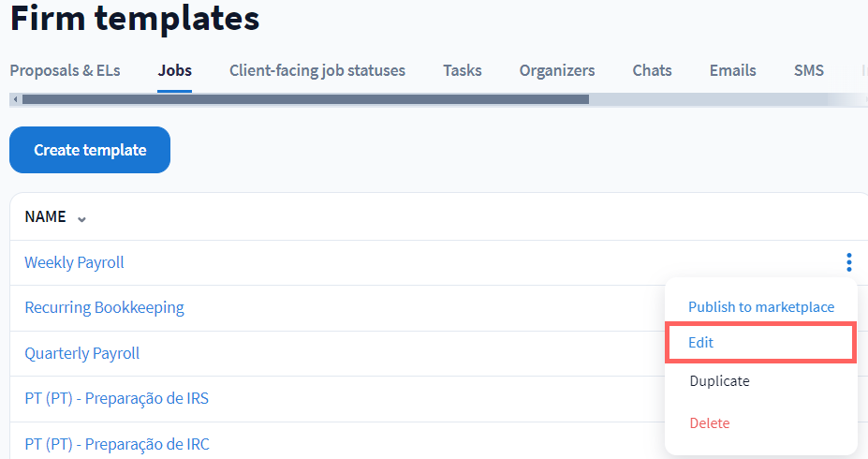Click the Create template button
Screen dimensions: 868x459
(90, 150)
